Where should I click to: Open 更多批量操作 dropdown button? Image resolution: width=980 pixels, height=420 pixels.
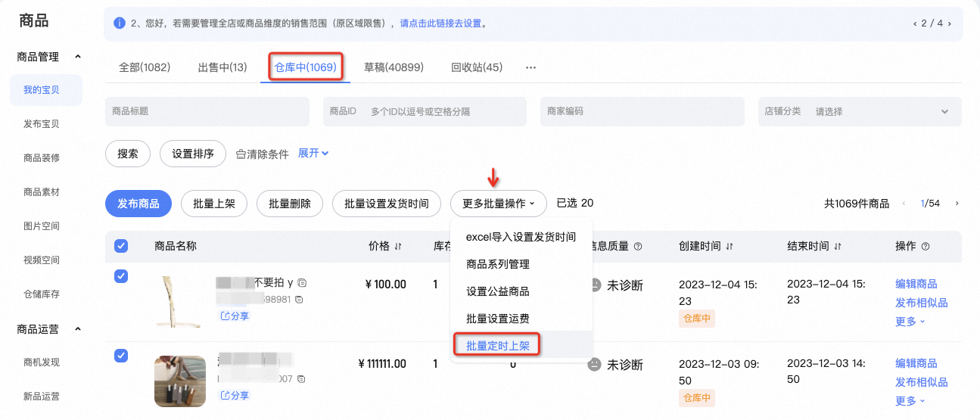(x=499, y=204)
